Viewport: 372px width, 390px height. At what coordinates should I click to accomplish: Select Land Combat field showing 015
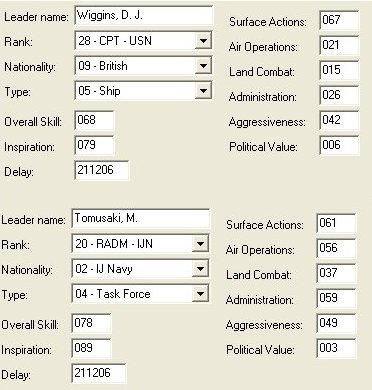339,70
